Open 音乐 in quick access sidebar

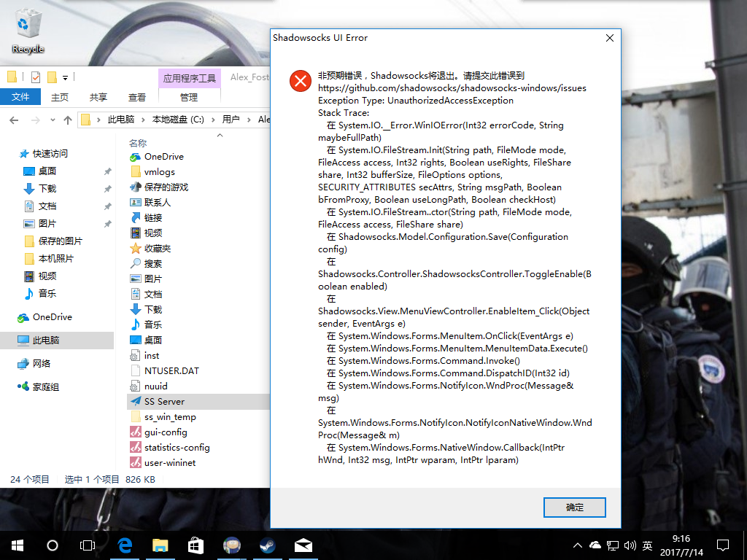point(47,293)
